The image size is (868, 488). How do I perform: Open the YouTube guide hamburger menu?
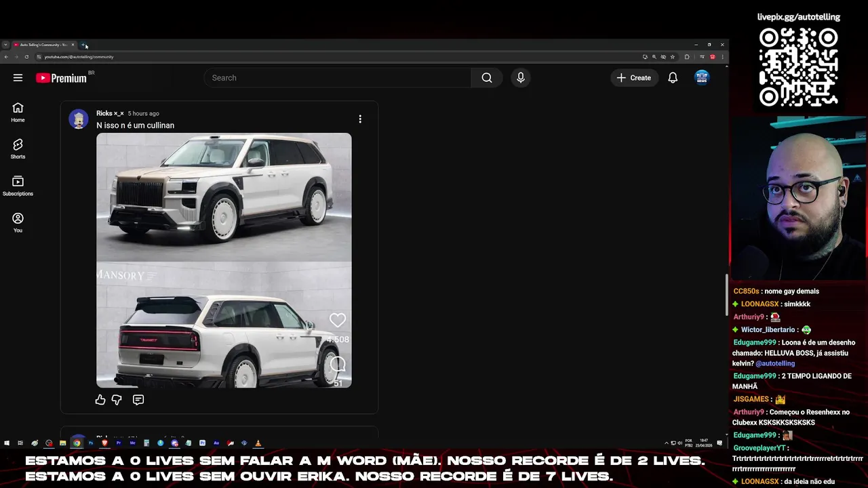point(18,78)
